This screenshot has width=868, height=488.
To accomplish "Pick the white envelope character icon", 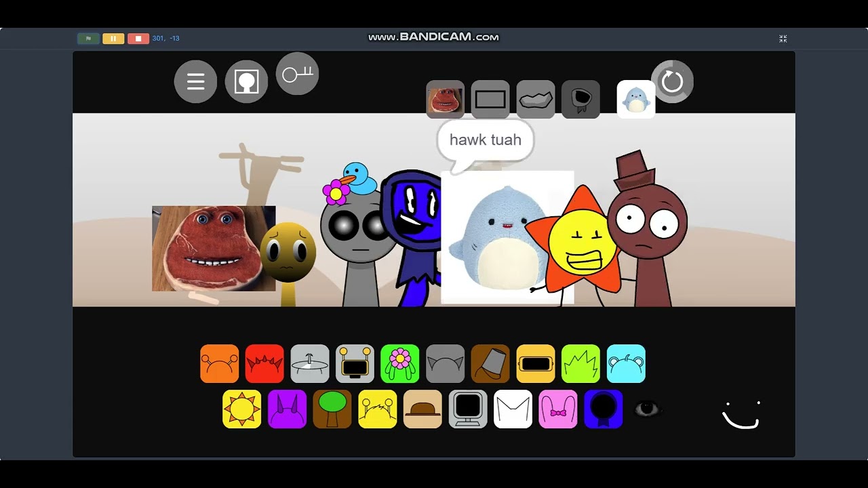I will tap(513, 409).
